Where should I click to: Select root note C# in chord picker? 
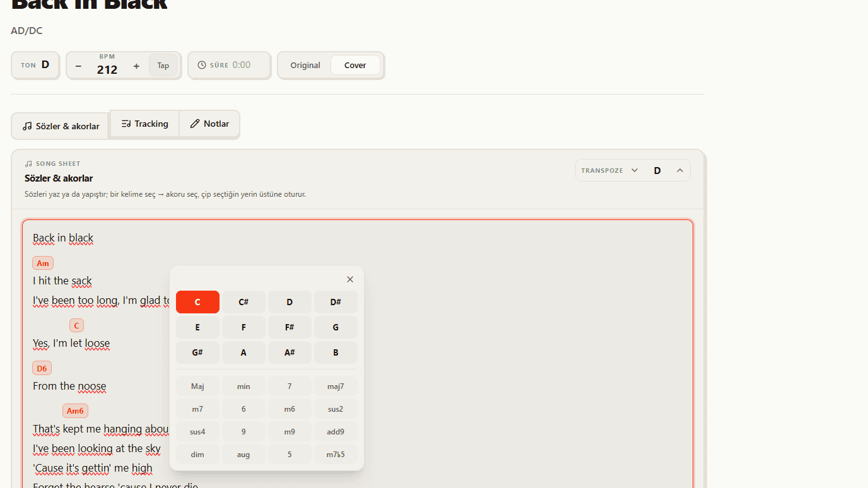pyautogui.click(x=243, y=302)
